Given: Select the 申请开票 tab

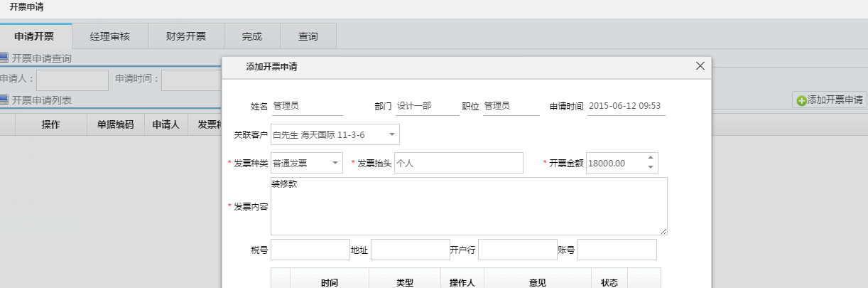Looking at the screenshot, I should [34, 36].
